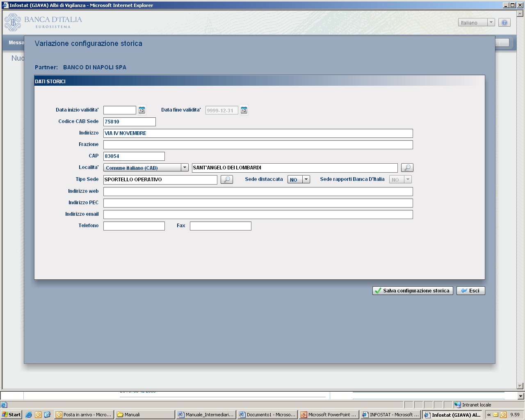Click Indirizzo field VIA IV NOVEMBRE
The image size is (525, 420).
click(258, 133)
